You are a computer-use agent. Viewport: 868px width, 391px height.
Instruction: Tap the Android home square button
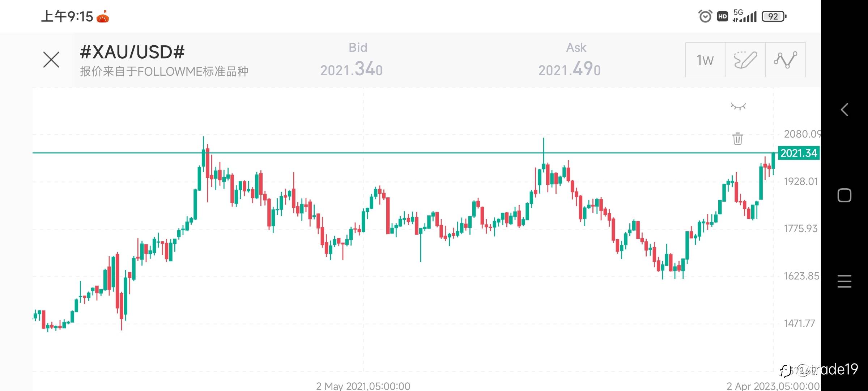click(844, 195)
